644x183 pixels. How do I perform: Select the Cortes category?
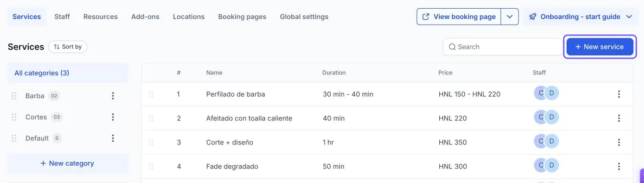36,117
